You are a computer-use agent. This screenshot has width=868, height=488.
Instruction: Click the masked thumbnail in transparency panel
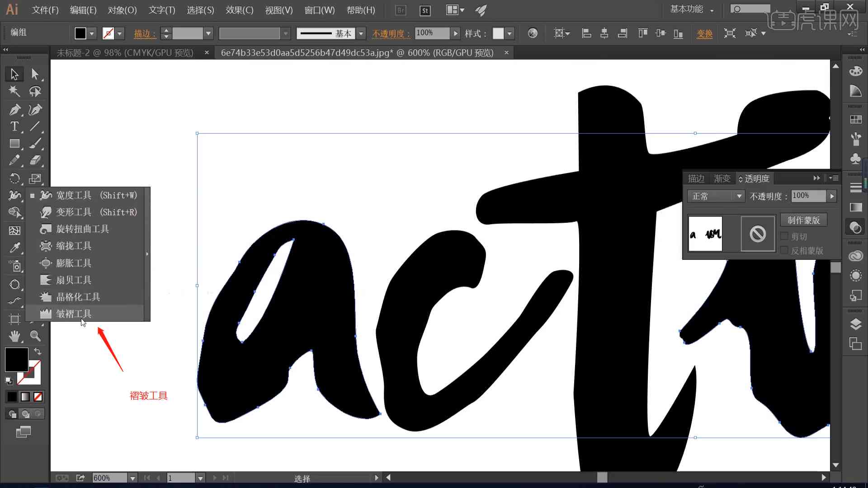pos(757,234)
